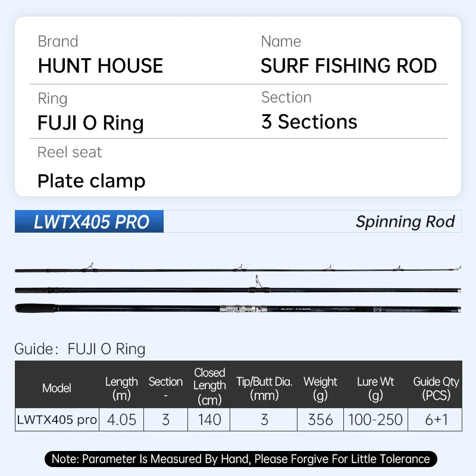
Task: Click the Lure Wt (g) column header
Action: 375,388
